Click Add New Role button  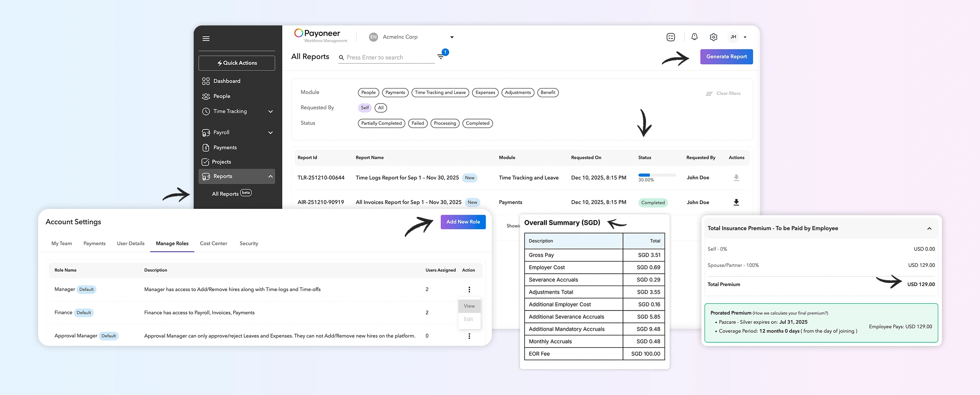463,222
